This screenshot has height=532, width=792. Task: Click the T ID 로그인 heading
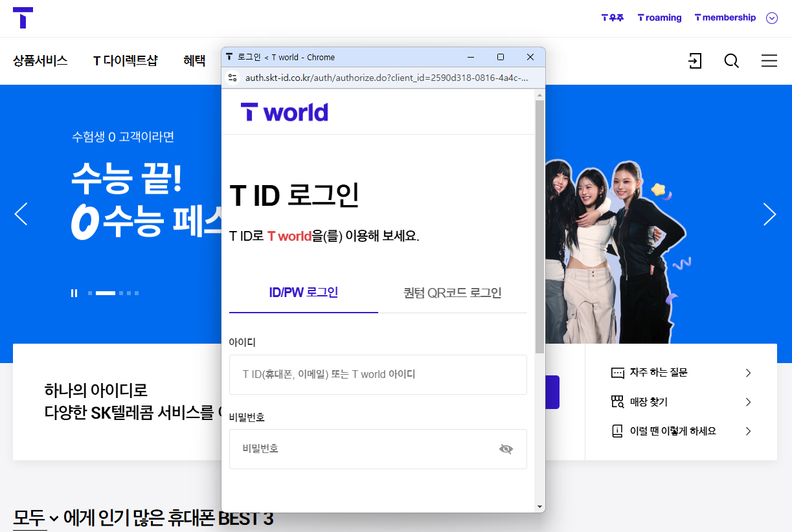295,195
